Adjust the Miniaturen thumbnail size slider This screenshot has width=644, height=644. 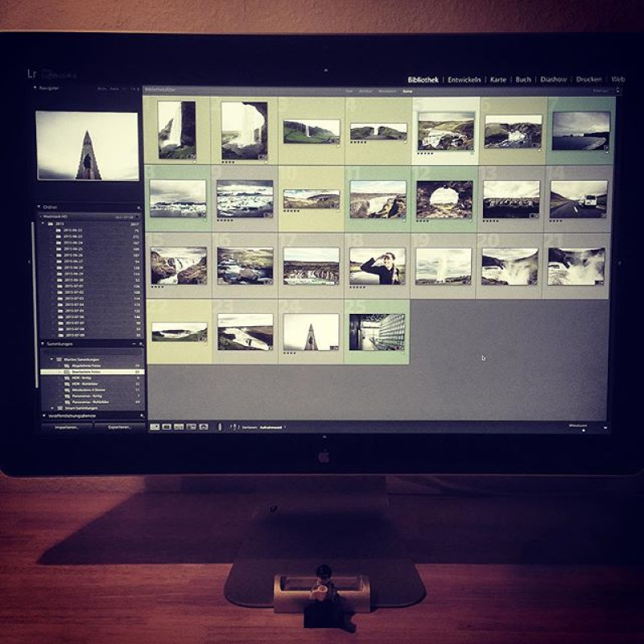click(x=583, y=431)
